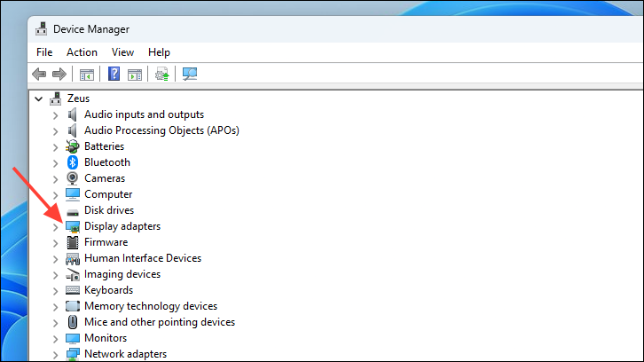Select Memory technology devices label
This screenshot has width=644, height=362.
coord(151,306)
